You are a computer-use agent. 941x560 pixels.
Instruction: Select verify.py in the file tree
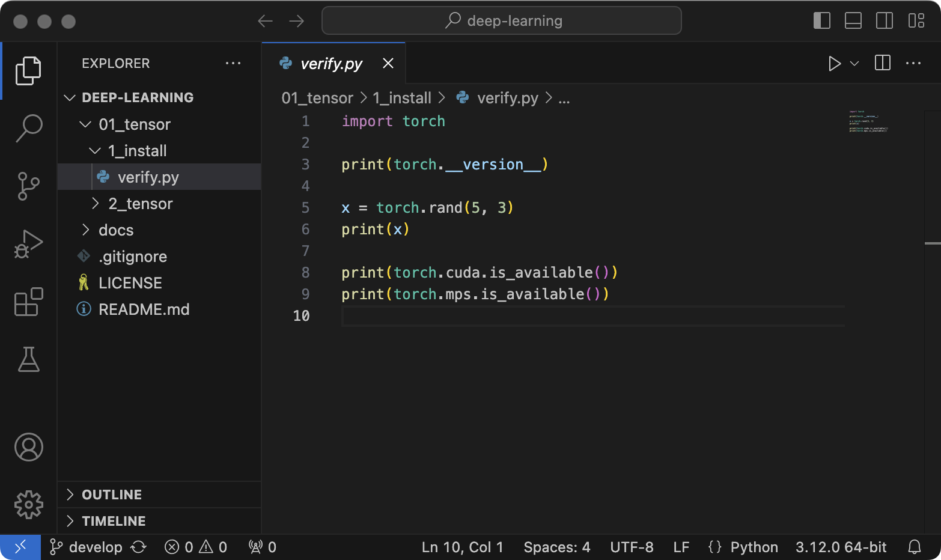point(159,177)
